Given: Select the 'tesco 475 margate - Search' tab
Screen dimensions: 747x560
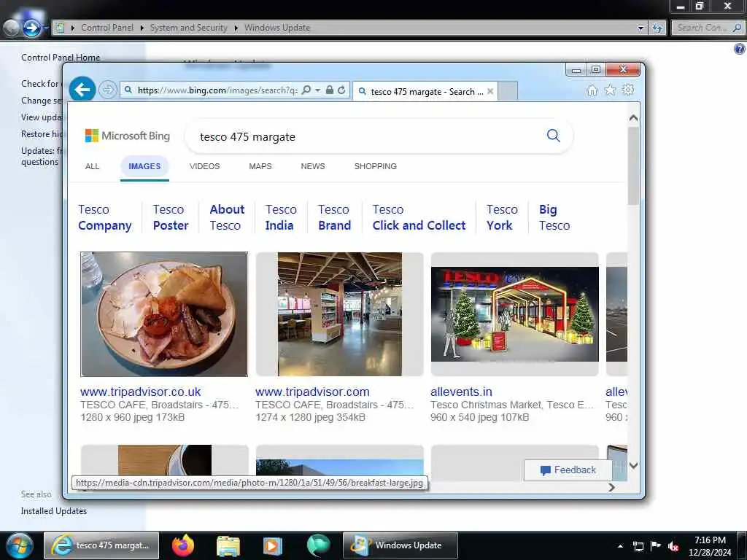Looking at the screenshot, I should click(x=425, y=91).
